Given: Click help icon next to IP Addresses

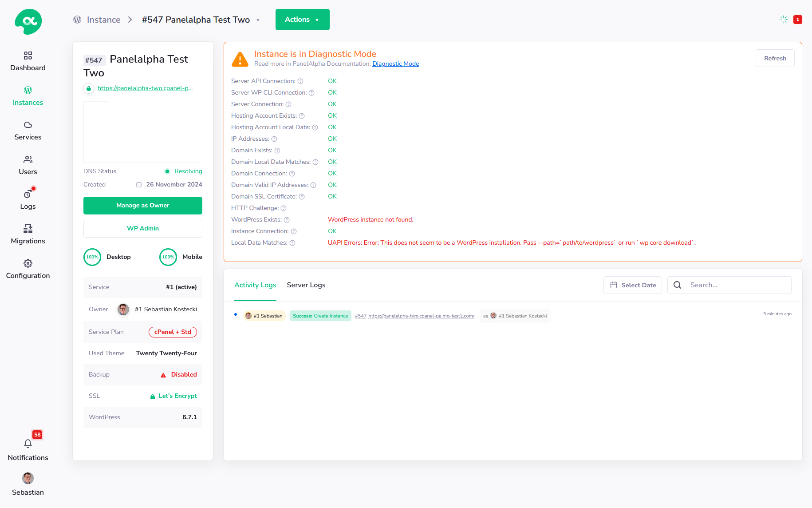Looking at the screenshot, I should click(x=274, y=139).
